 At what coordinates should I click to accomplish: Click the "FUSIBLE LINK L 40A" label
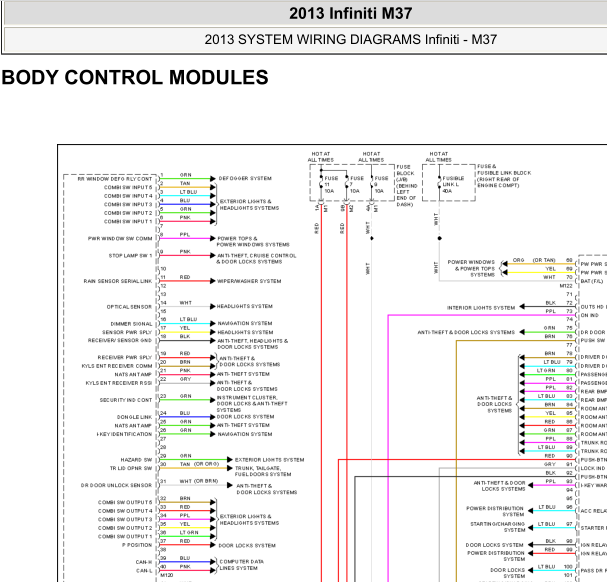coord(453,184)
